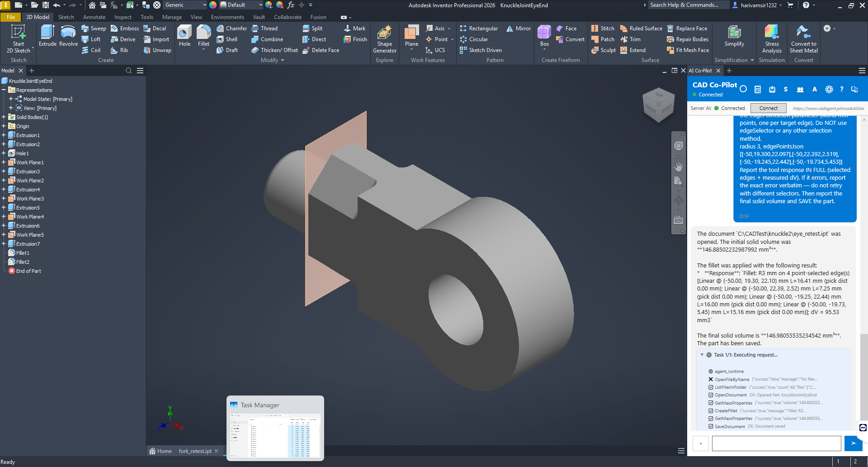Open Shape Generator
The height and width of the screenshot is (467, 868).
385,39
